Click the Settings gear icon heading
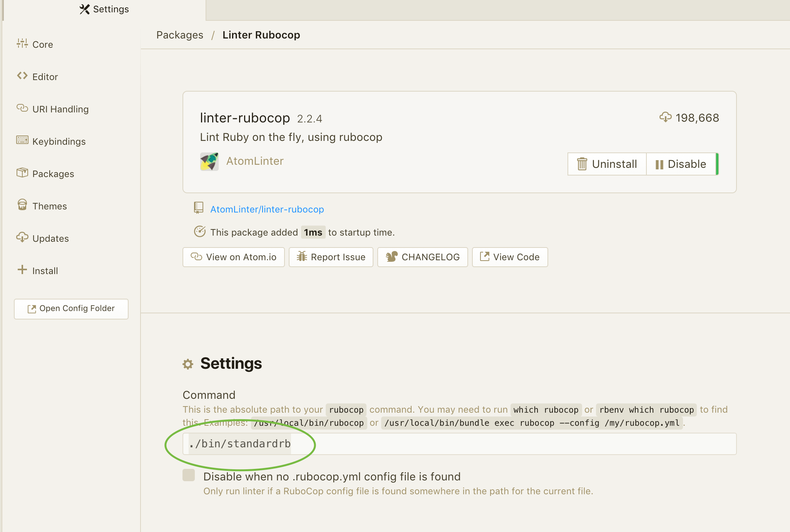The image size is (790, 532). [x=188, y=364]
